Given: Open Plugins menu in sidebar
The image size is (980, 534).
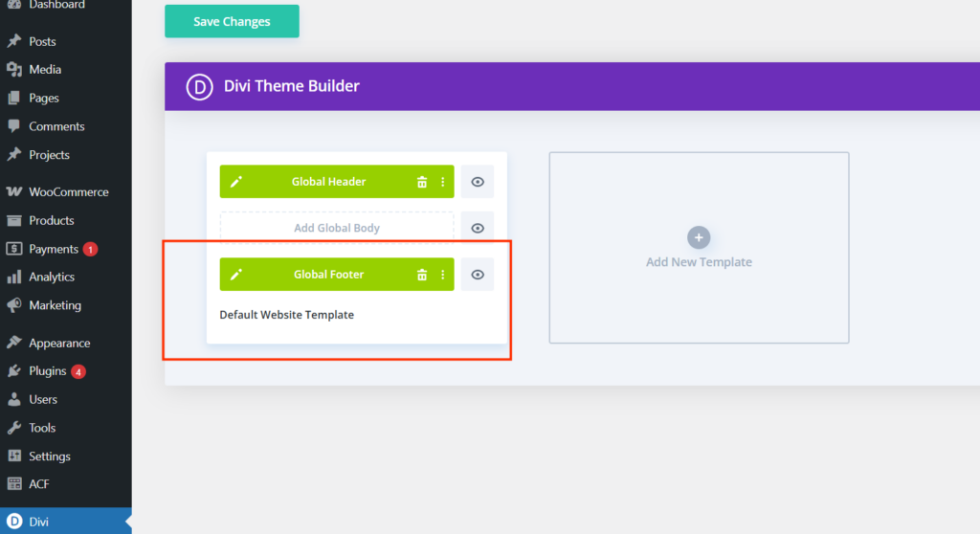Looking at the screenshot, I should click(x=66, y=371).
